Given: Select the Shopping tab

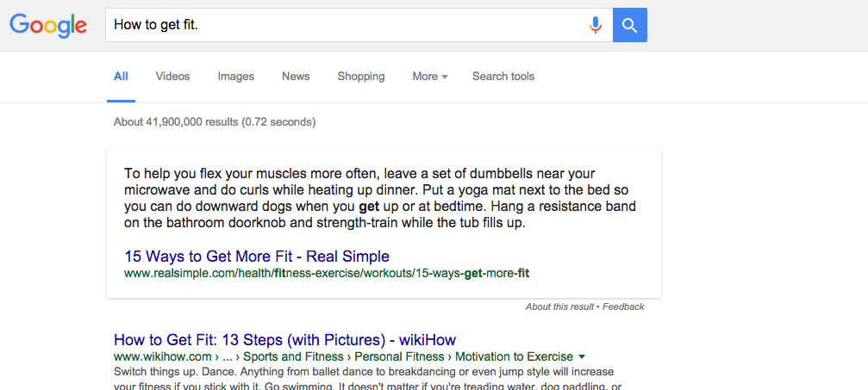Looking at the screenshot, I should [361, 77].
